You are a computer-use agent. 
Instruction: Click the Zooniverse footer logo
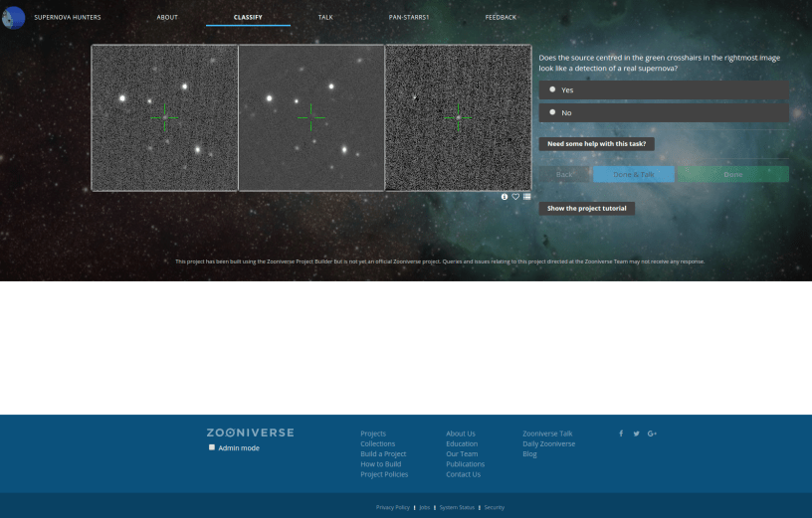pos(250,433)
